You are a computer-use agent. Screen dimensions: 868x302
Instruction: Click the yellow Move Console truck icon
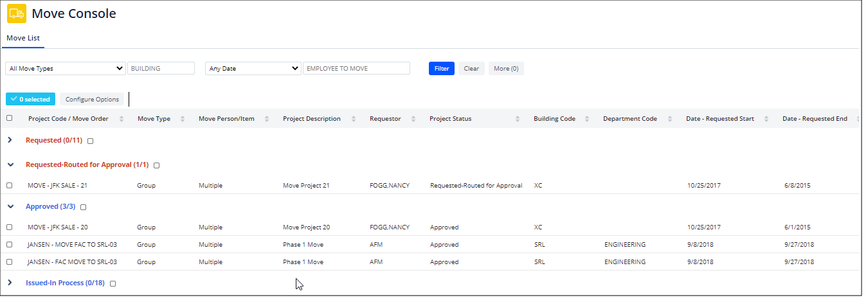tap(17, 13)
